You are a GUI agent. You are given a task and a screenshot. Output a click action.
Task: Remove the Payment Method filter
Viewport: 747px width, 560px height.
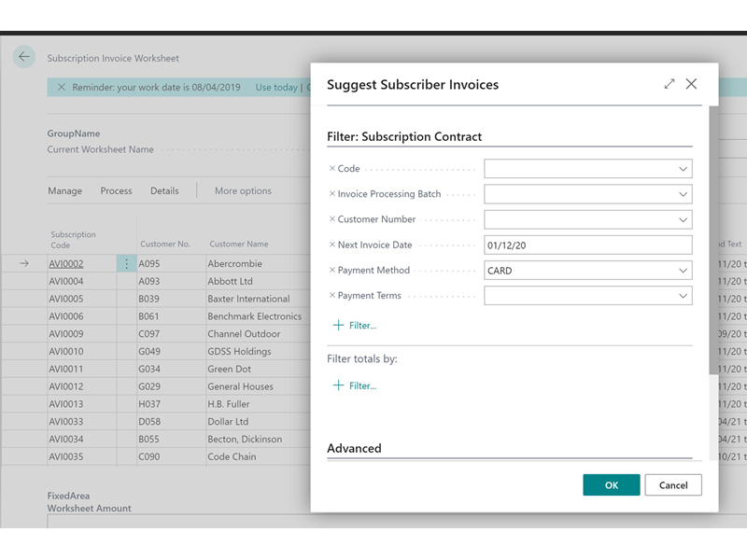[331, 270]
